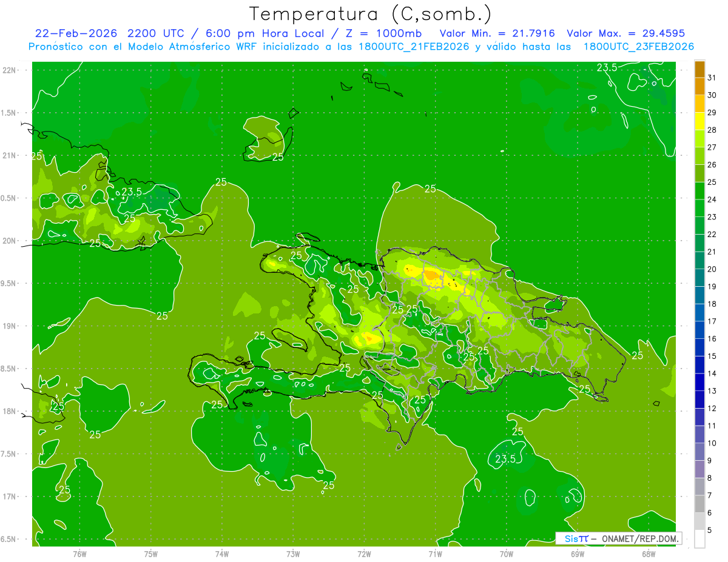Image resolution: width=728 pixels, height=562 pixels.
Task: Click the '17N' latitude label
Action: [9, 497]
